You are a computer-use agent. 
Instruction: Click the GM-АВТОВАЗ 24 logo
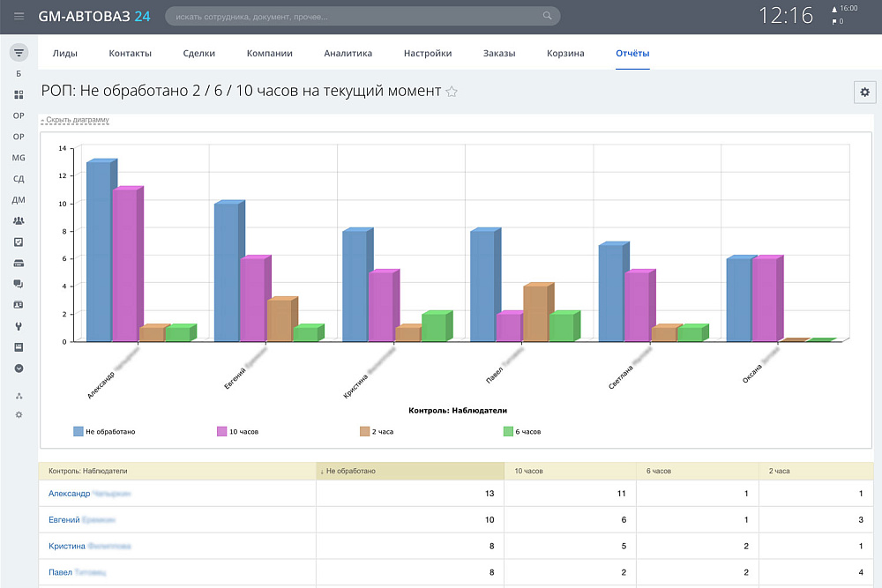(94, 16)
